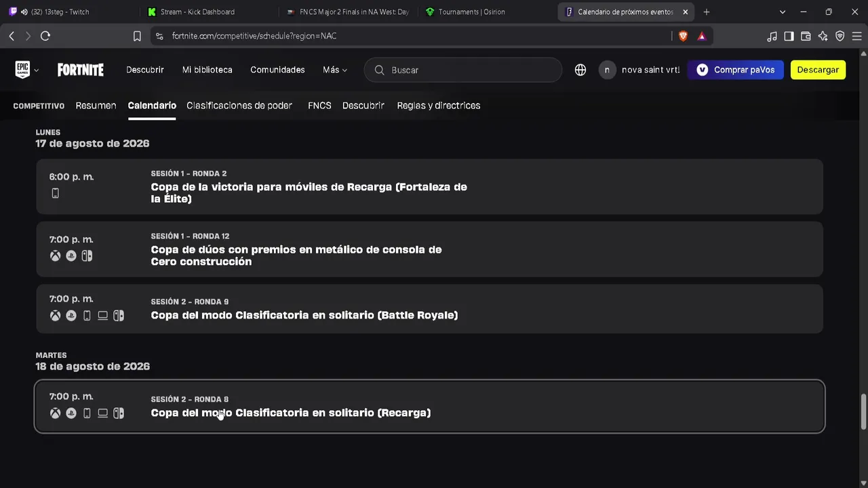868x488 pixels.
Task: Bookmark this page with the bookmark icon
Action: coord(137,36)
